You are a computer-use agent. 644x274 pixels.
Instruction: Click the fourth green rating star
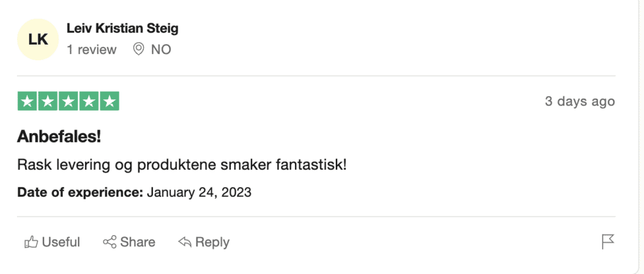(x=89, y=101)
